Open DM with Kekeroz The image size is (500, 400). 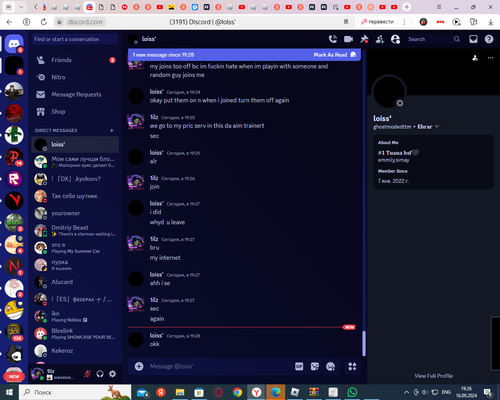75,351
